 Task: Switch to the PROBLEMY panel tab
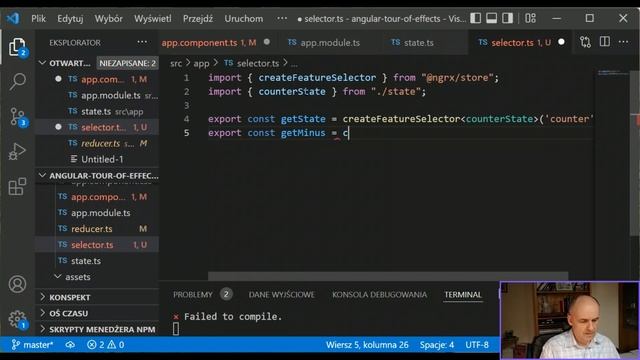click(193, 295)
